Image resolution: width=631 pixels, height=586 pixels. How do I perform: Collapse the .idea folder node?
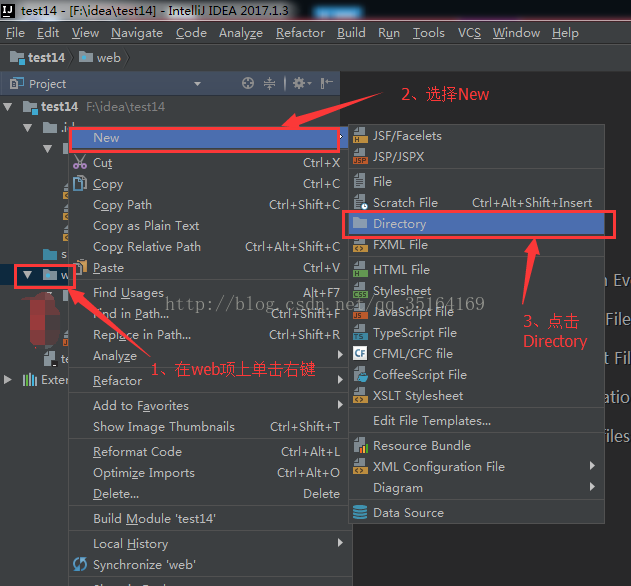(x=27, y=128)
